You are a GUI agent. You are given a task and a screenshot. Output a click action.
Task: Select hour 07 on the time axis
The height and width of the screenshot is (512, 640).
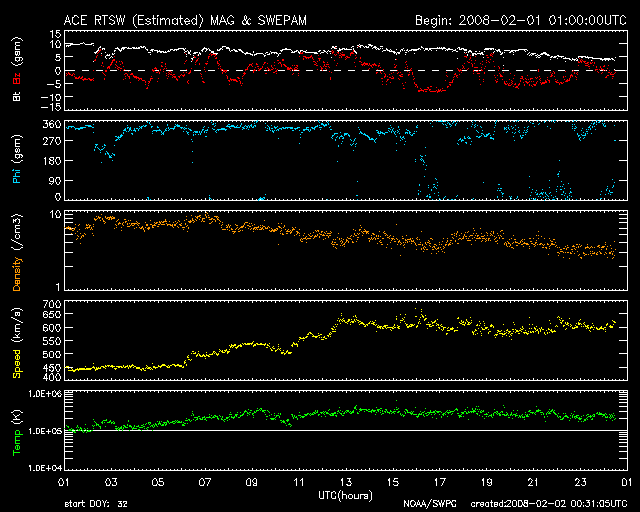pyautogui.click(x=204, y=482)
